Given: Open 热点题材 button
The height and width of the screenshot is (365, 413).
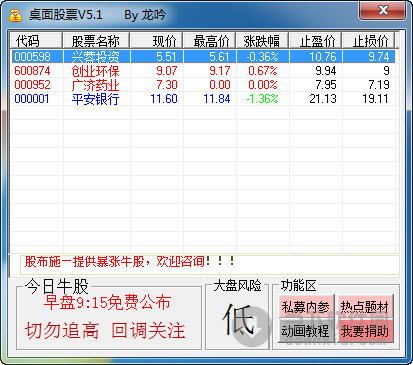Looking at the screenshot, I should point(365,307).
